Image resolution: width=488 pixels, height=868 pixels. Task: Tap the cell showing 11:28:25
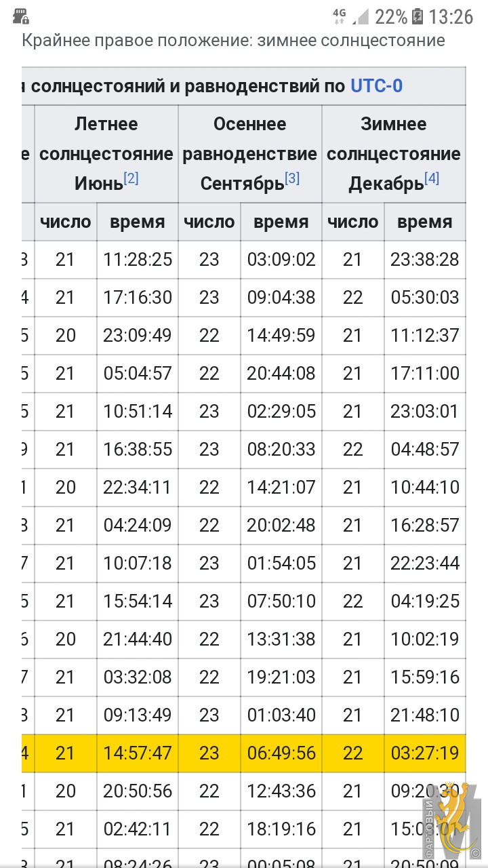coord(138,259)
